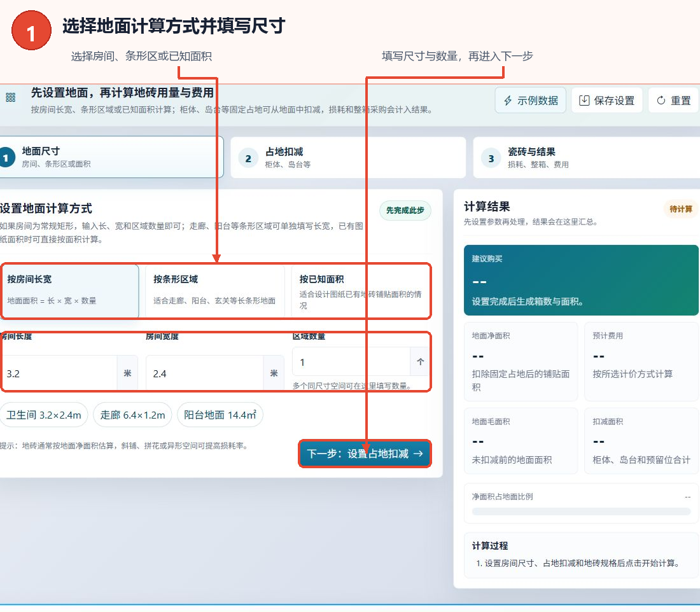Click the grid app icon beside the title
The image size is (700, 612).
tap(10, 97)
